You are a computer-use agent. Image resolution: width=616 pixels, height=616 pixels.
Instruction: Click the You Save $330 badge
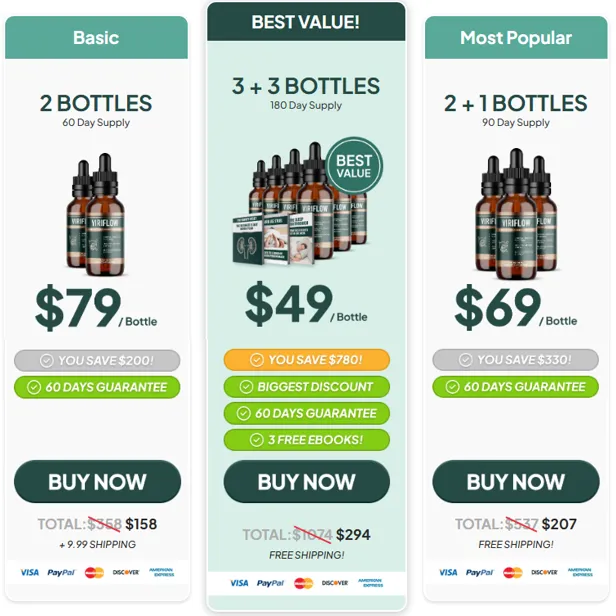(515, 360)
